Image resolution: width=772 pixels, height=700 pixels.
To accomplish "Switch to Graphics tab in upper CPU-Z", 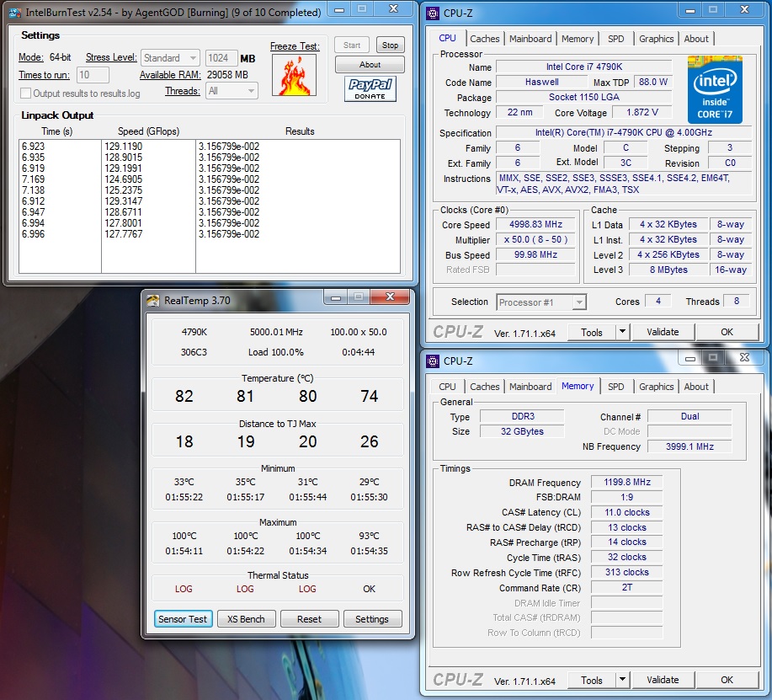I will point(657,39).
